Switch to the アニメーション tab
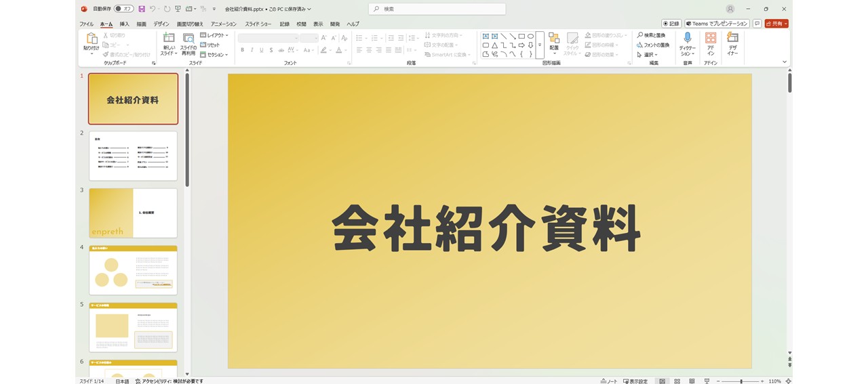Screen dimensions: 868x384 coord(224,24)
